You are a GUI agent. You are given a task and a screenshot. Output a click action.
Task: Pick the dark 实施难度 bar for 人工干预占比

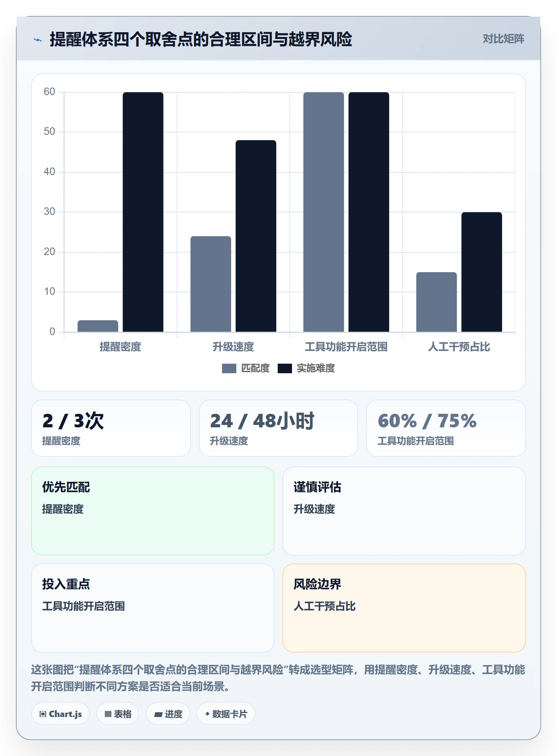pyautogui.click(x=482, y=272)
